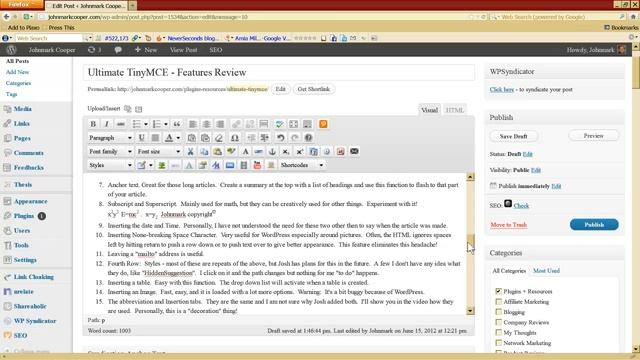Insert a blockquote with the quote icon

pos(177,124)
